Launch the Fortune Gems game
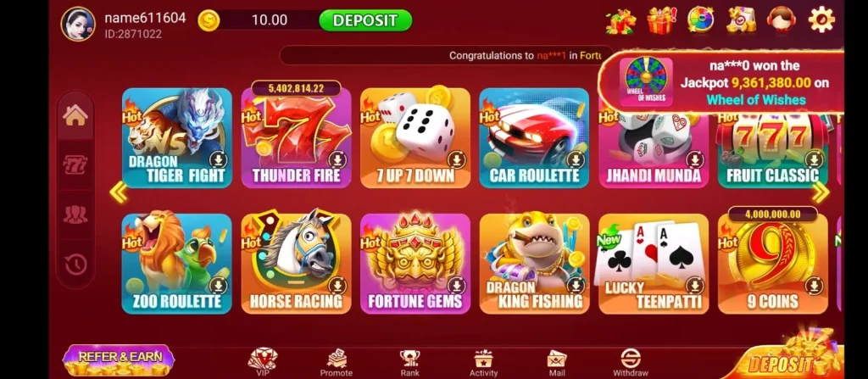Image resolution: width=868 pixels, height=379 pixels. [x=415, y=264]
